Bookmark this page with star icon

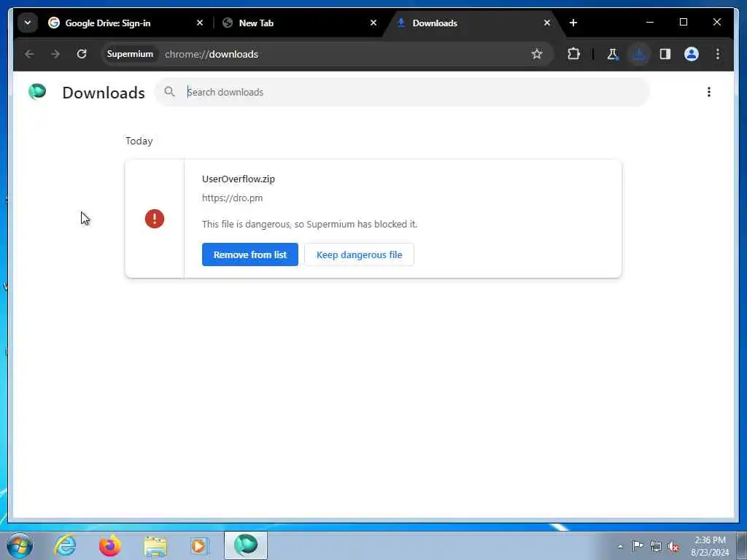(537, 54)
